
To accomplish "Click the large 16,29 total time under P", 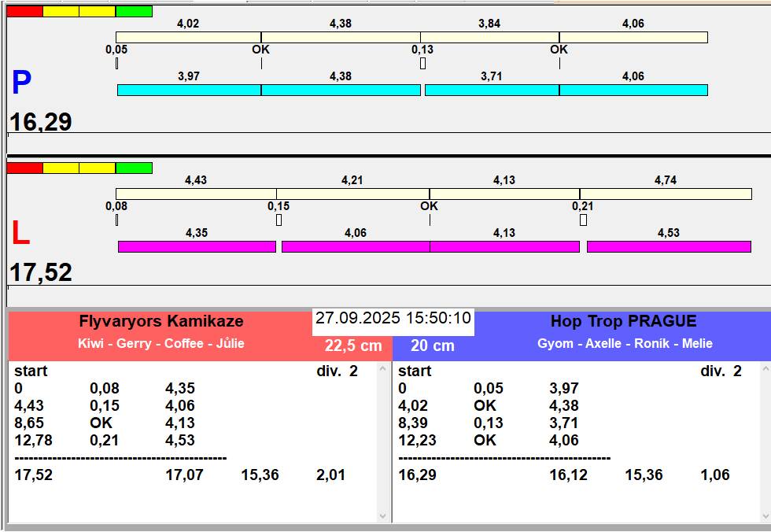I will (x=41, y=121).
